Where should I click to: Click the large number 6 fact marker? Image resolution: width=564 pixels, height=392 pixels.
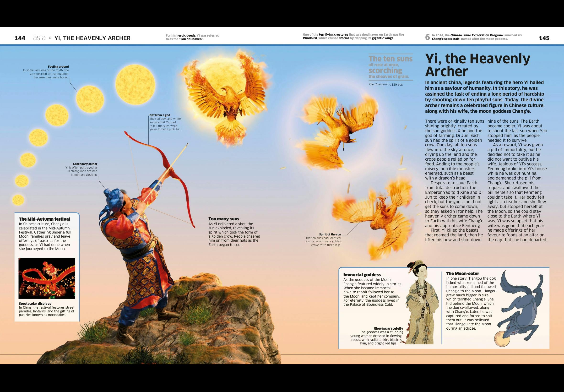click(x=428, y=37)
